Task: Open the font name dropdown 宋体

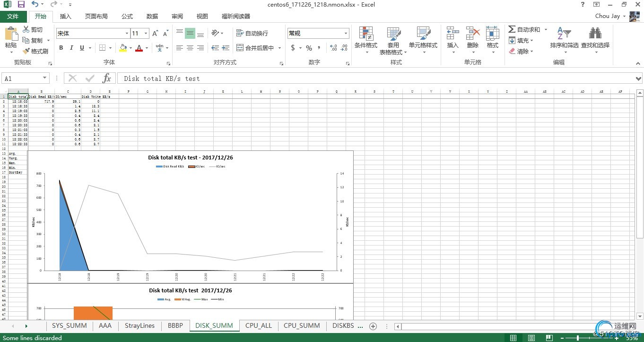Action: click(127, 33)
